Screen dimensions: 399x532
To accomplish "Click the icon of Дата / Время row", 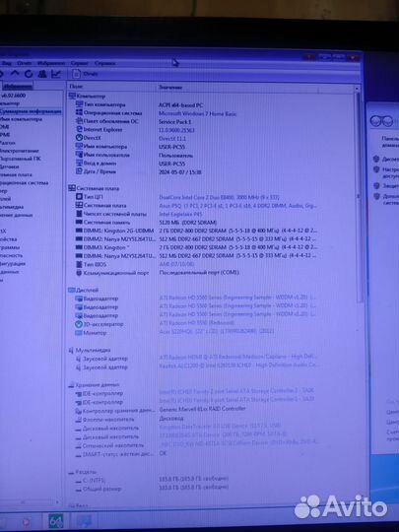I will coord(79,171).
